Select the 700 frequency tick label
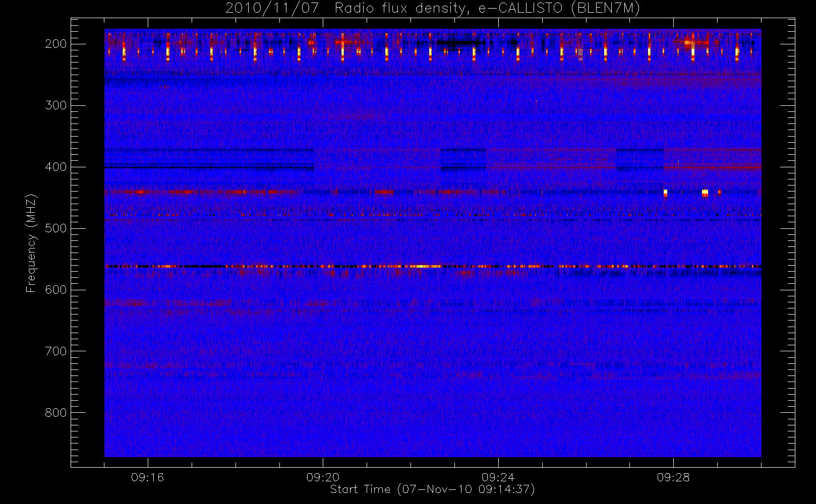816x504 pixels. click(56, 351)
